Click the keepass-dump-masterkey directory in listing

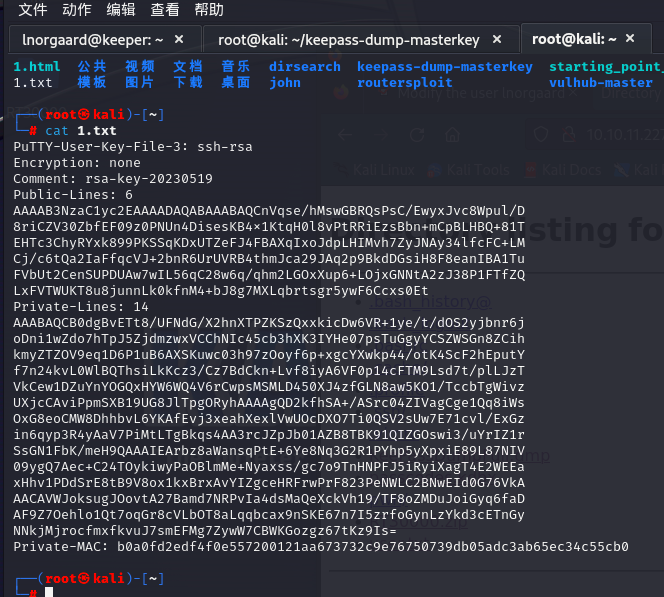(x=445, y=66)
